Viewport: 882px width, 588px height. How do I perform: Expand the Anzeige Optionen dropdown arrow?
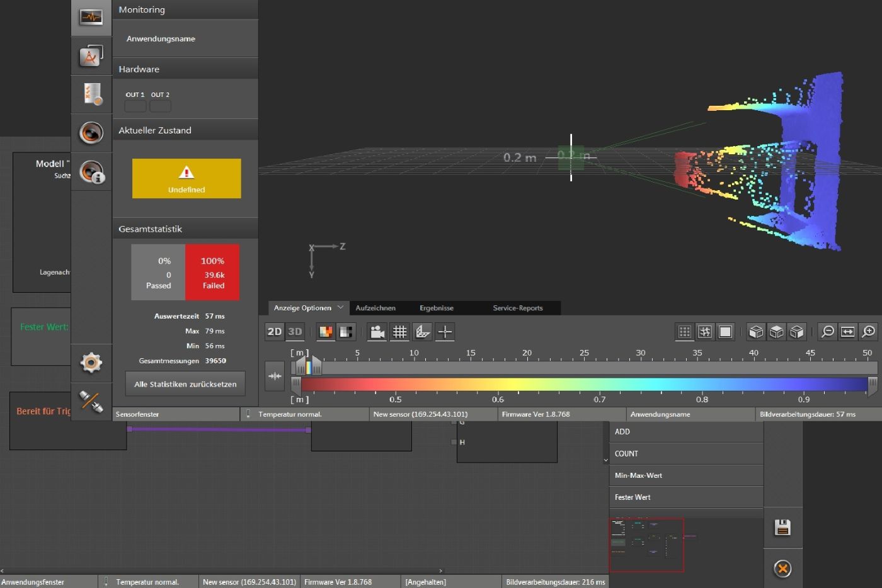[340, 308]
